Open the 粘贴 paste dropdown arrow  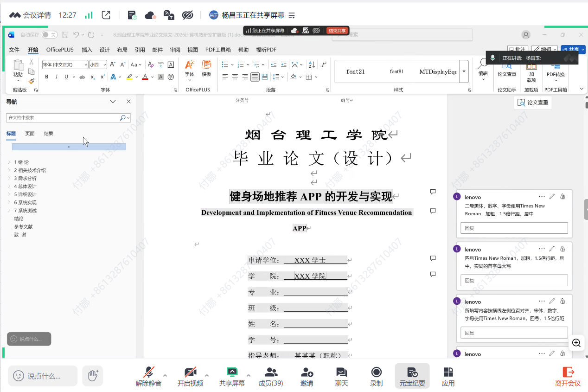point(18,81)
